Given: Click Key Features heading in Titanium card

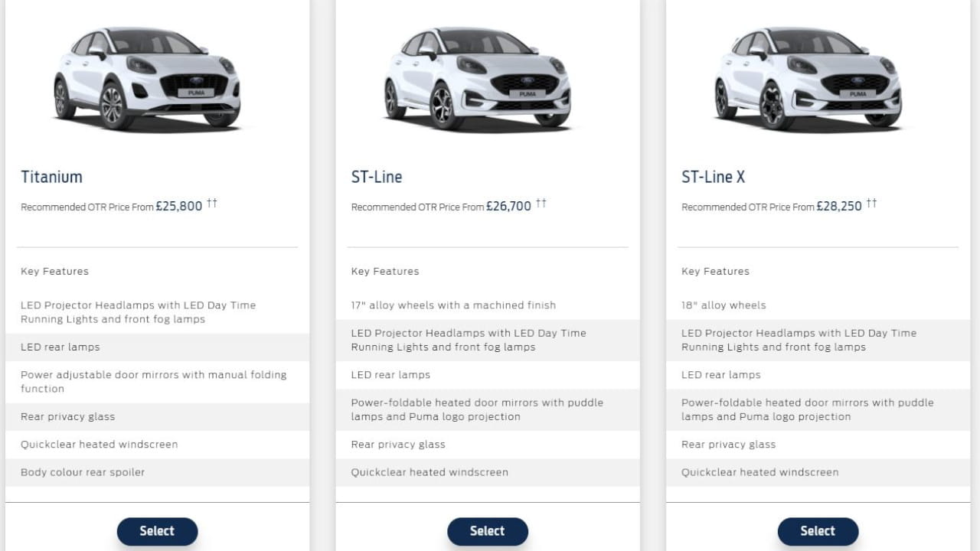Looking at the screenshot, I should point(54,272).
